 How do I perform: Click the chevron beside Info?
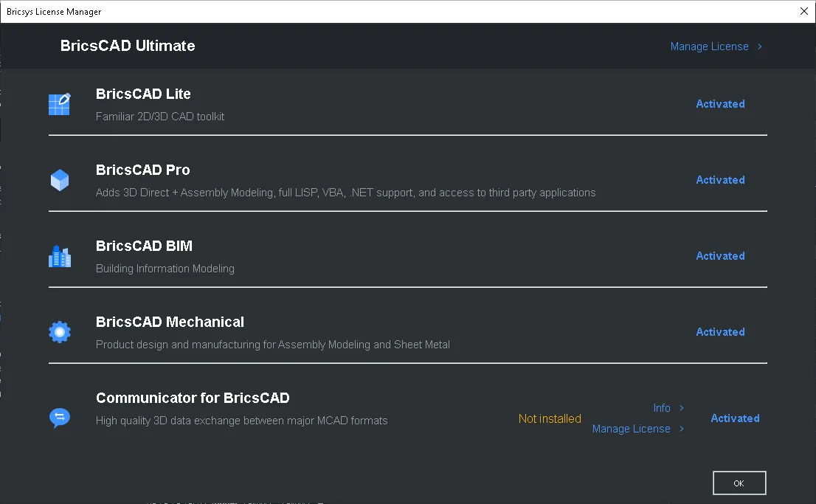tap(682, 407)
